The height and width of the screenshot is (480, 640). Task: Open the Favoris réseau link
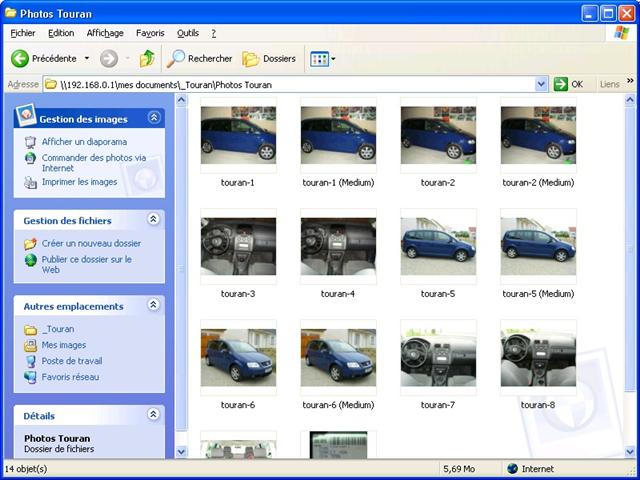click(70, 377)
